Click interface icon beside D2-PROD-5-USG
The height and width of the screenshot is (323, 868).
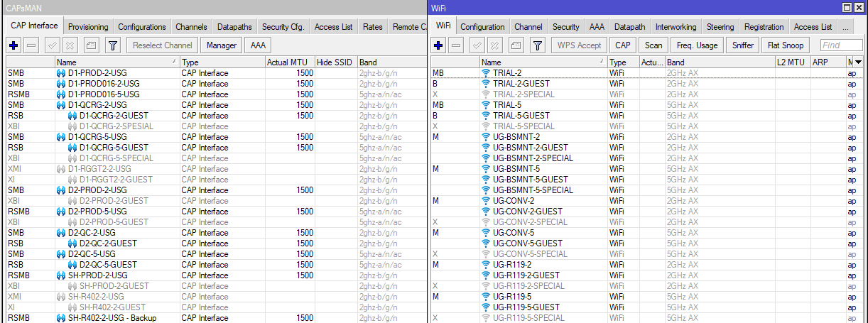(x=61, y=212)
